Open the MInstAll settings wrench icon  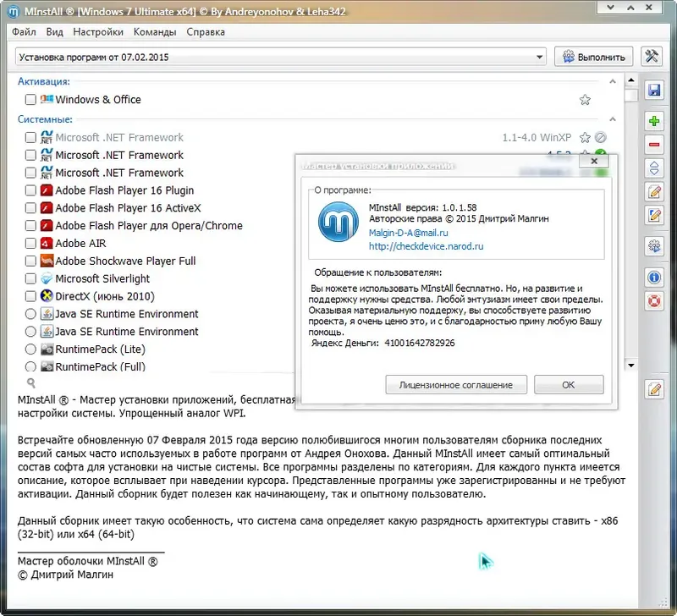click(653, 57)
